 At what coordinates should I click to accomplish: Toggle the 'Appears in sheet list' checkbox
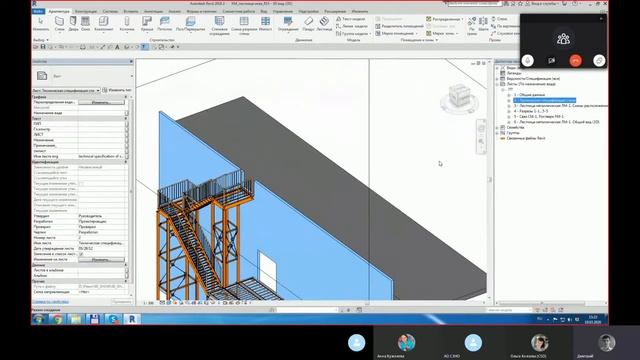(81, 254)
